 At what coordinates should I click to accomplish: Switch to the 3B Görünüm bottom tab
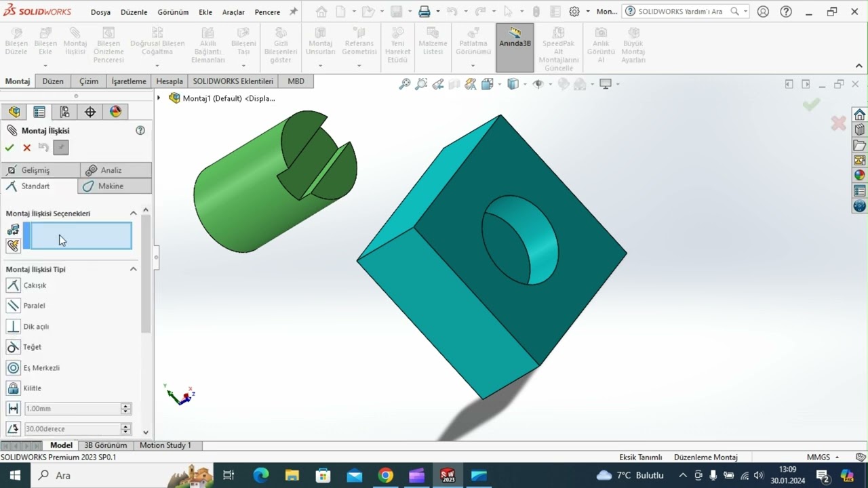(105, 445)
